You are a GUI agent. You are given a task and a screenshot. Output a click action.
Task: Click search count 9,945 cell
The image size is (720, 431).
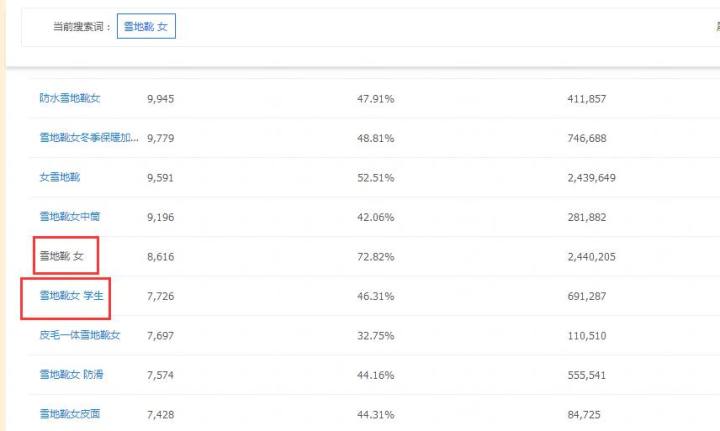[161, 99]
